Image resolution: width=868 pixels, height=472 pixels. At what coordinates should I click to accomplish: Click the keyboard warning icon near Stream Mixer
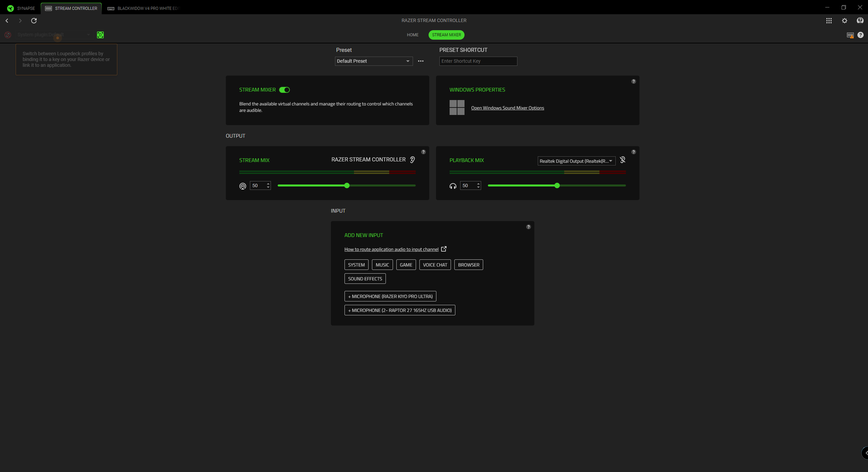click(850, 35)
